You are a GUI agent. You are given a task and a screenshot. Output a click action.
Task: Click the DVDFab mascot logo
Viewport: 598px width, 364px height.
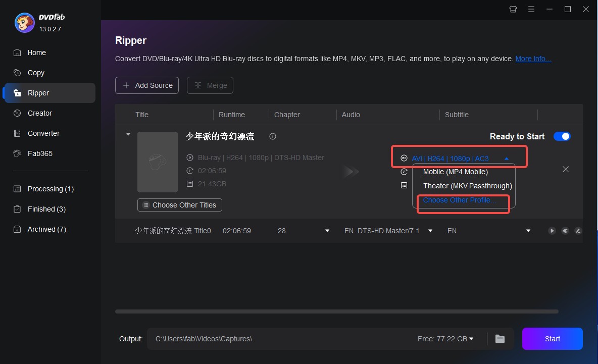pos(24,23)
